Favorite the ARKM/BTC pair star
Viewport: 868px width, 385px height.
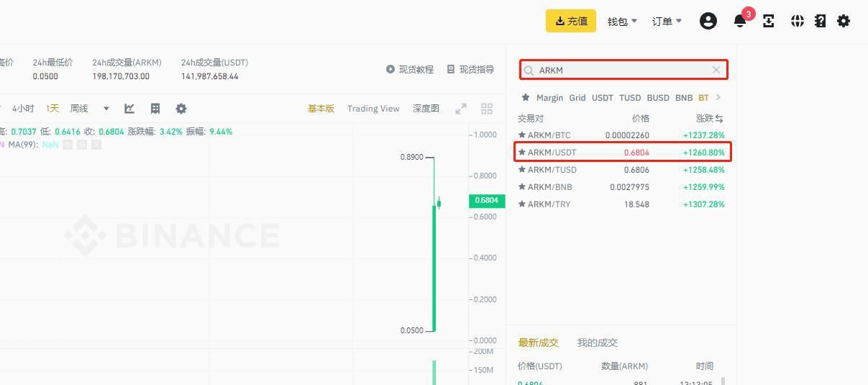522,135
